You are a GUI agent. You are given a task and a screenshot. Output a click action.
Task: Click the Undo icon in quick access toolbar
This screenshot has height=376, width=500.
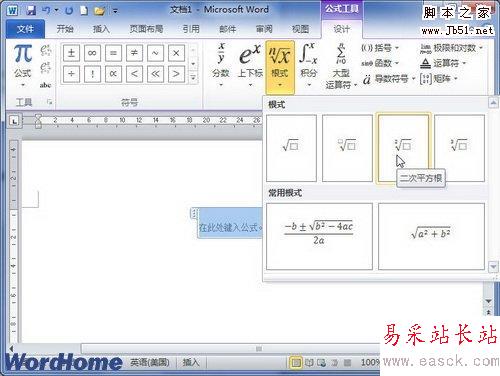point(46,11)
